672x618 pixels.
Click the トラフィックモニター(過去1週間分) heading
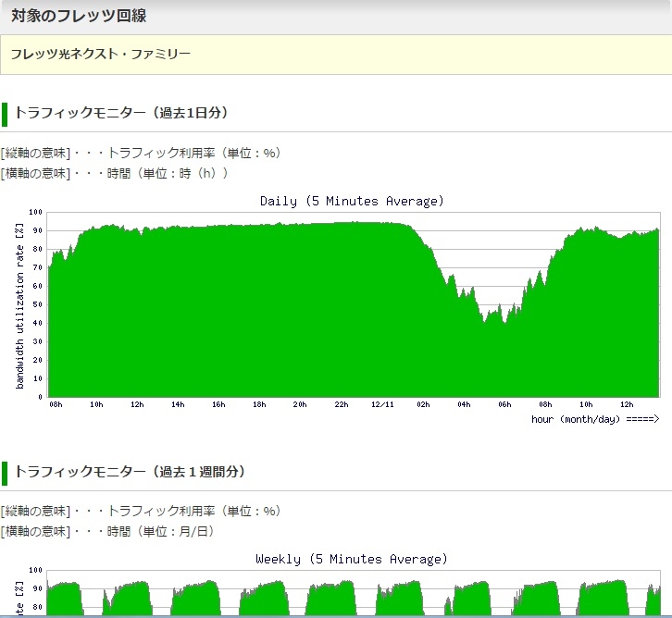(x=130, y=472)
